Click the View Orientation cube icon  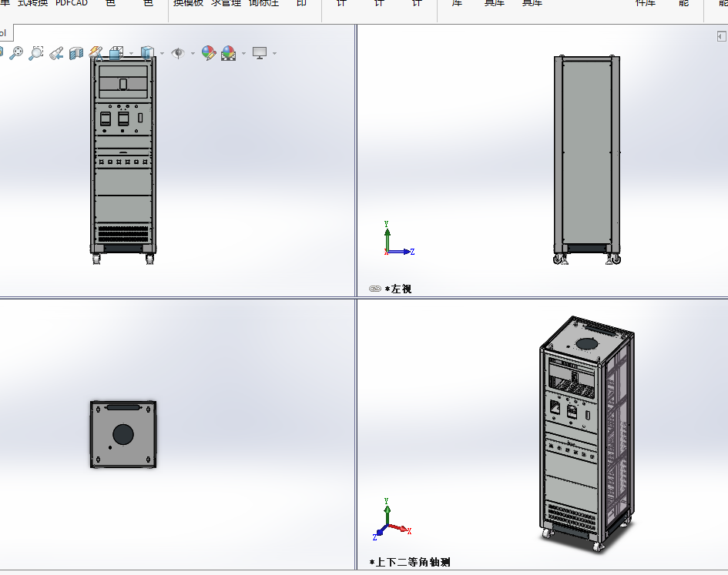click(x=116, y=53)
